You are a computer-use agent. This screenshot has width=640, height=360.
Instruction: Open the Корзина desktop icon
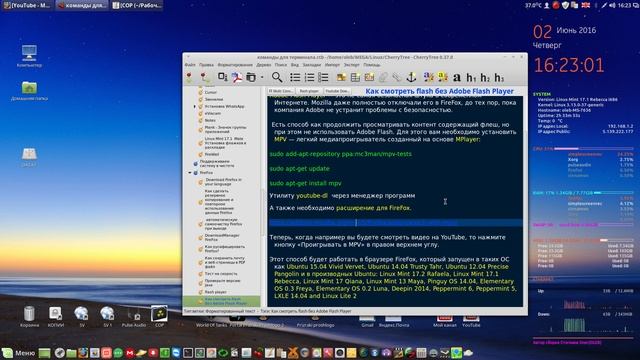(x=29, y=316)
